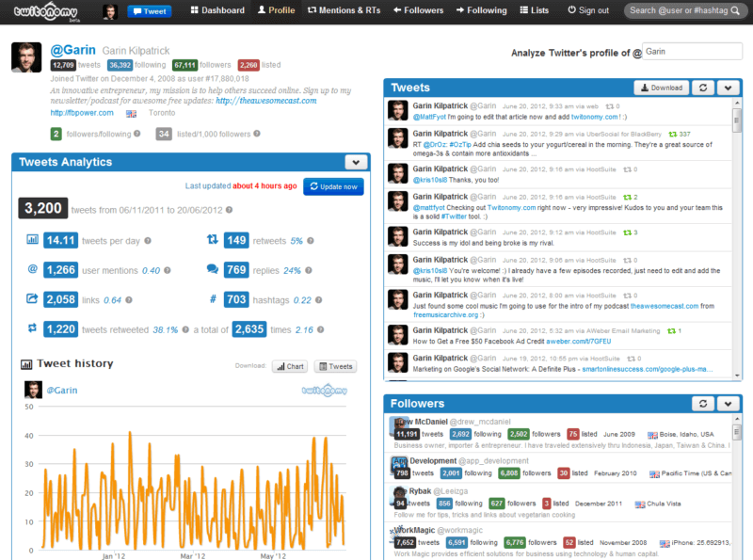Refresh the Followers panel
This screenshot has height=560, width=753.
coord(703,404)
